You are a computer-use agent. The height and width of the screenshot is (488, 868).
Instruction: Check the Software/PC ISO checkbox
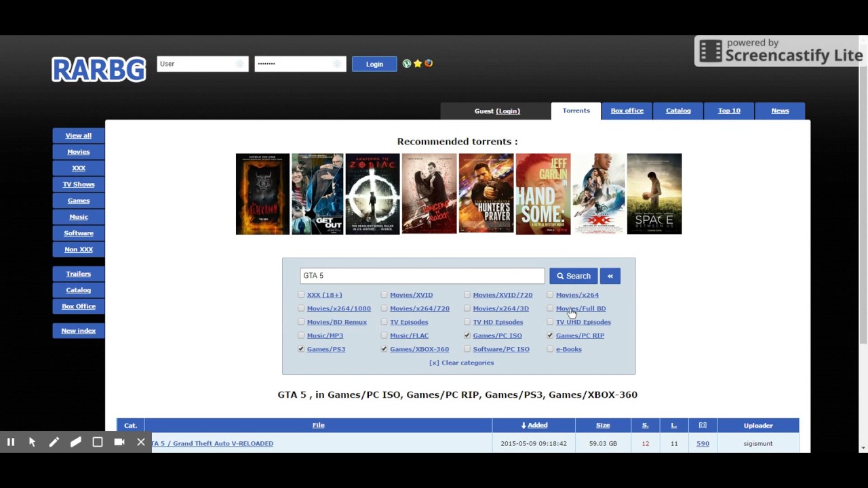click(467, 349)
